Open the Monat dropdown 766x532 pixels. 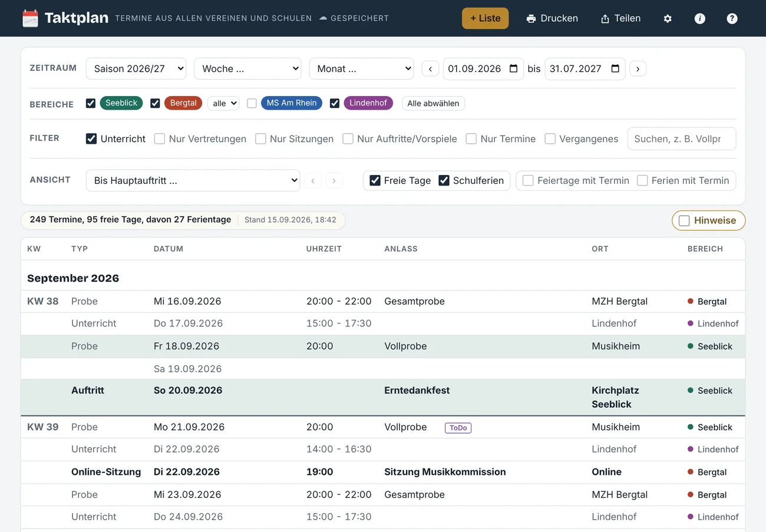(x=361, y=68)
